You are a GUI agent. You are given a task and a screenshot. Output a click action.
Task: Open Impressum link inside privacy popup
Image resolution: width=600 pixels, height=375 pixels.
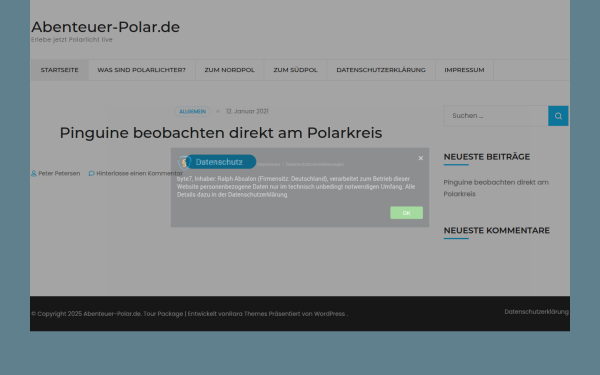(268, 164)
